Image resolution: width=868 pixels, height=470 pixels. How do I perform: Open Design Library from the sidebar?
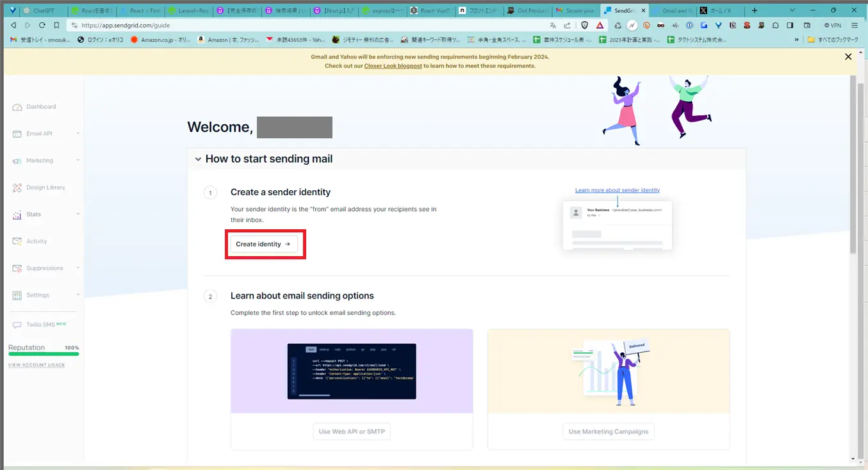click(x=16, y=187)
